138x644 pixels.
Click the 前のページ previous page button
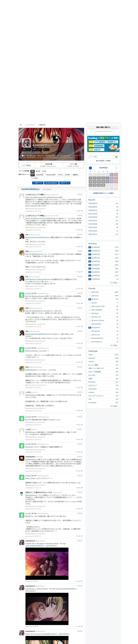pos(38,183)
